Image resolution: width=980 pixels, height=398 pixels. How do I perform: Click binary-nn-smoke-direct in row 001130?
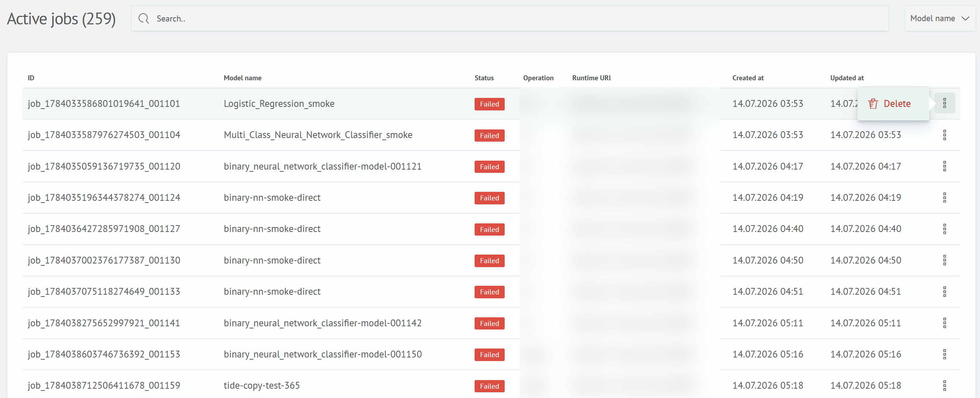[x=272, y=261]
